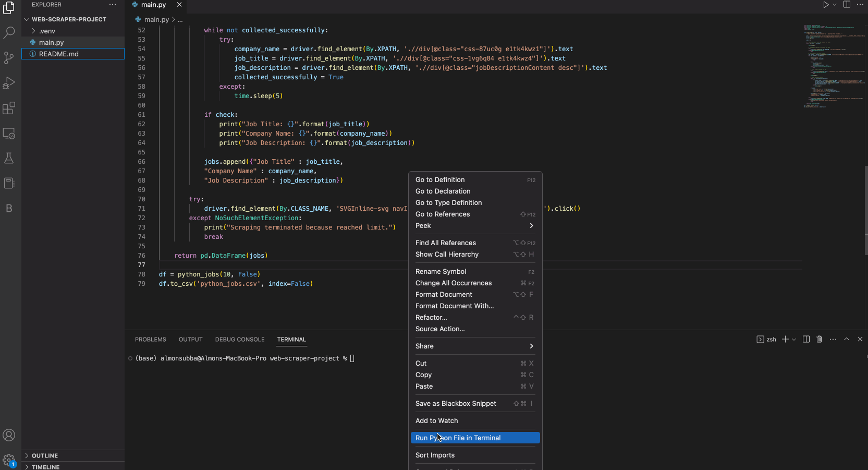Click the terminal prompt input area
Screen dimensions: 868x470
pyautogui.click(x=352, y=358)
